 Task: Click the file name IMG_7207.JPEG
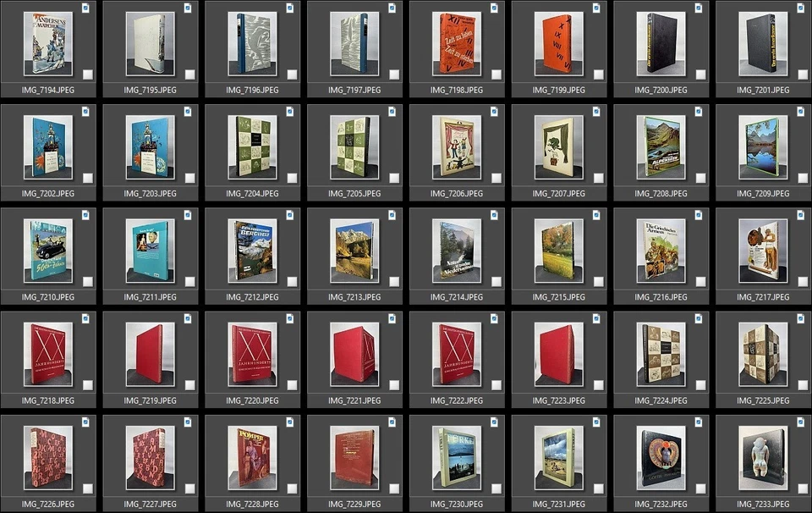tap(559, 194)
